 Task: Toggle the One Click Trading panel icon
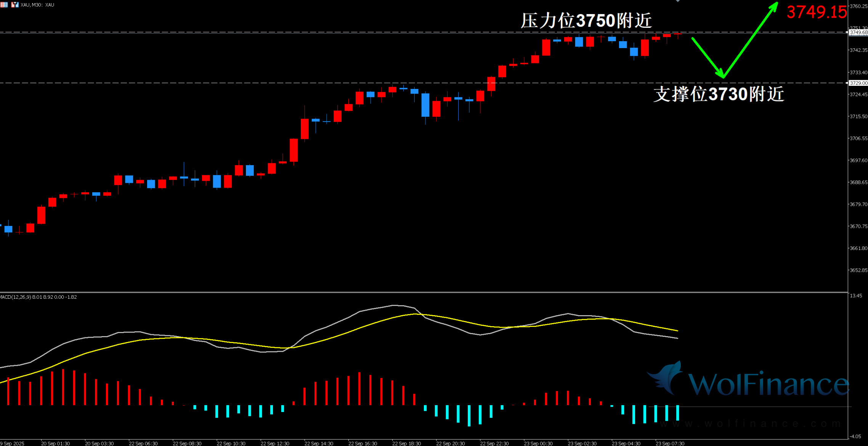click(15, 5)
